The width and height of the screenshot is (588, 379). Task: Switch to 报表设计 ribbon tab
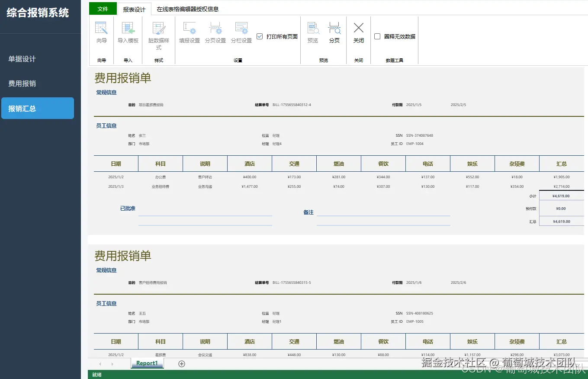tap(134, 9)
